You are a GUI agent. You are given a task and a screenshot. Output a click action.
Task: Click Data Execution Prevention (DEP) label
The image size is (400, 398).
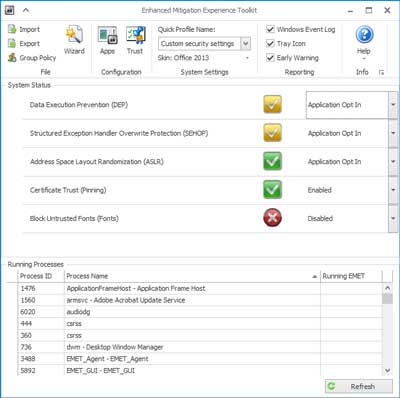point(79,105)
